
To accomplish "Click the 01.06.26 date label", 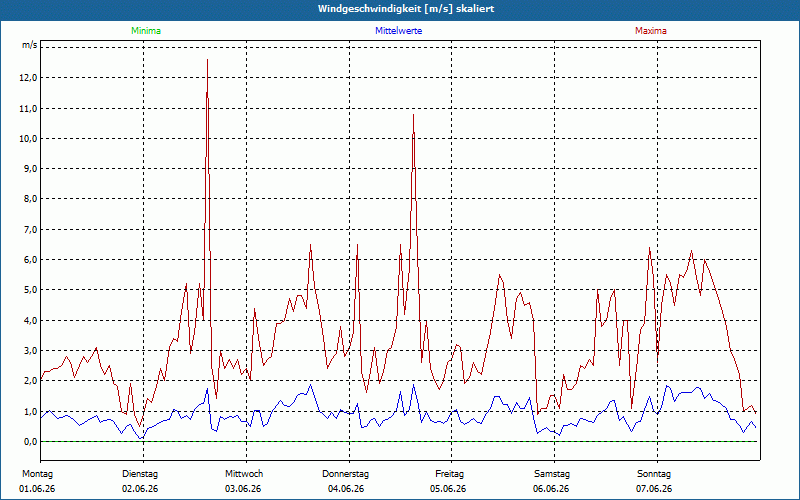I will (x=37, y=489).
